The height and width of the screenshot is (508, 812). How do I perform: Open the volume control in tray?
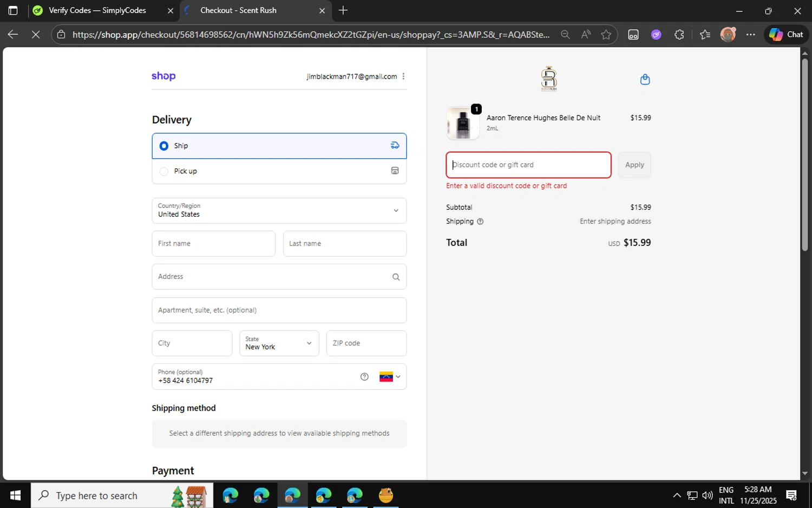click(708, 496)
